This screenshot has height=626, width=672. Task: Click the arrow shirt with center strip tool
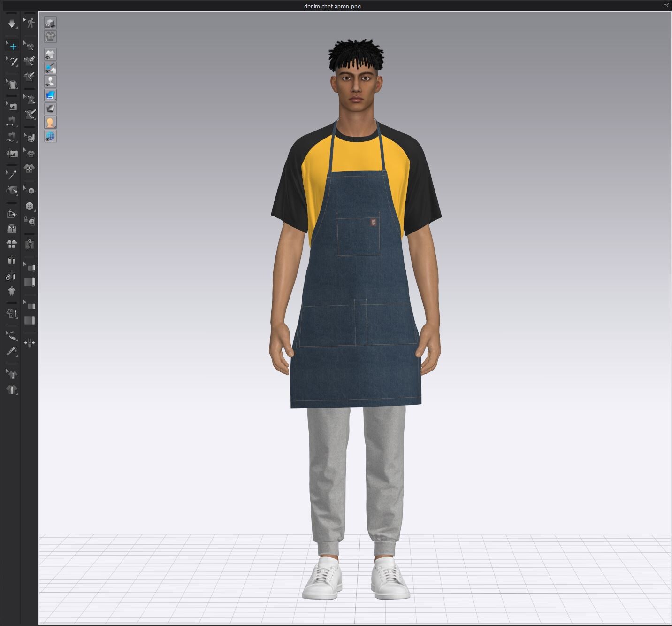(x=12, y=374)
